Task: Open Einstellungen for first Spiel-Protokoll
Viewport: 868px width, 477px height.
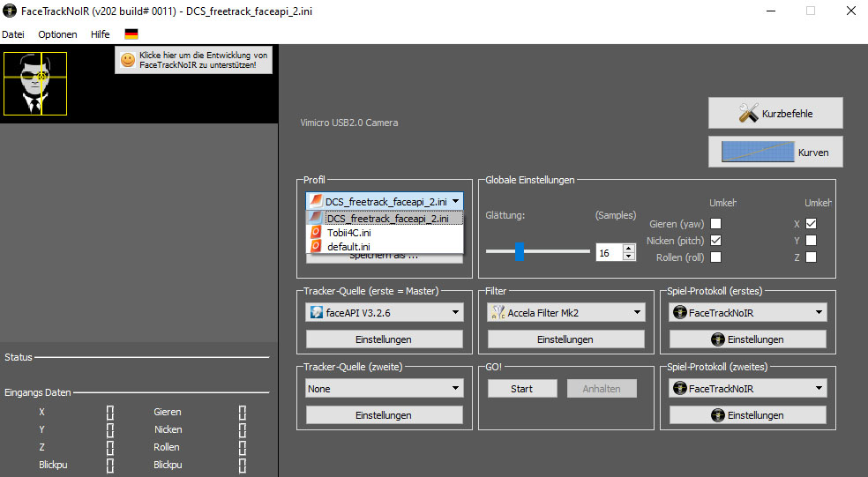Action: 748,339
